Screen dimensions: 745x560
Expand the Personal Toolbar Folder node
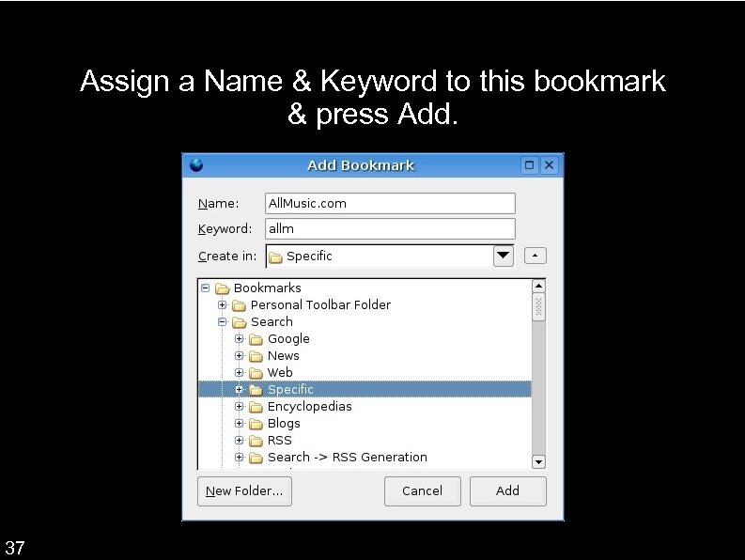point(222,304)
